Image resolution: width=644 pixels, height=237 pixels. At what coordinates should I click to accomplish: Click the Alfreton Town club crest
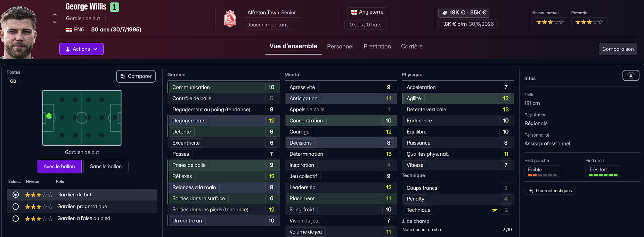pyautogui.click(x=230, y=19)
